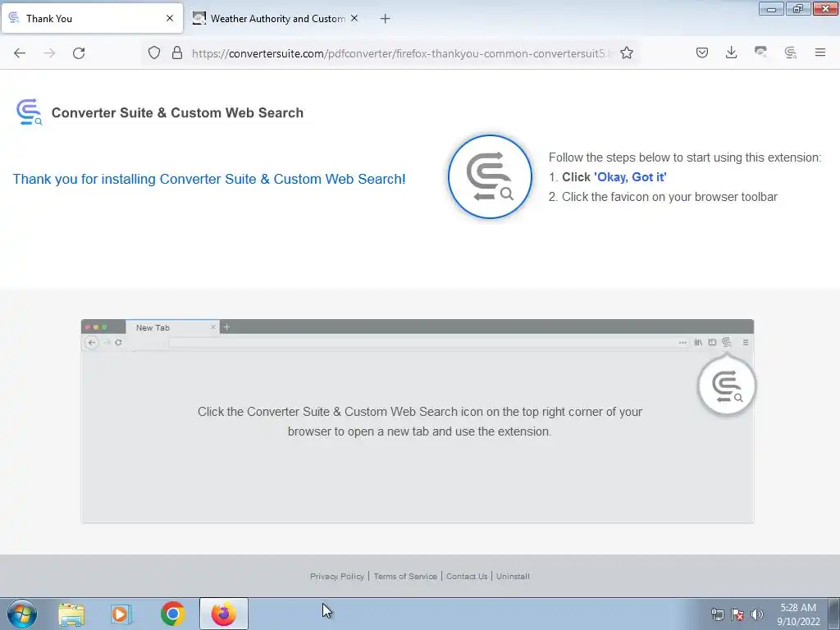The image size is (840, 630).
Task: Switch to Weather Authority and Custom tab
Action: coord(276,18)
